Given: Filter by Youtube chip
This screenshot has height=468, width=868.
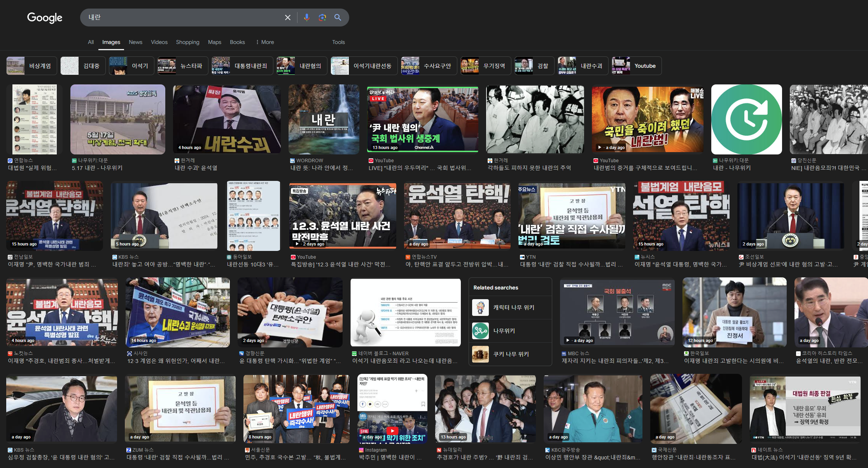Looking at the screenshot, I should [x=636, y=66].
